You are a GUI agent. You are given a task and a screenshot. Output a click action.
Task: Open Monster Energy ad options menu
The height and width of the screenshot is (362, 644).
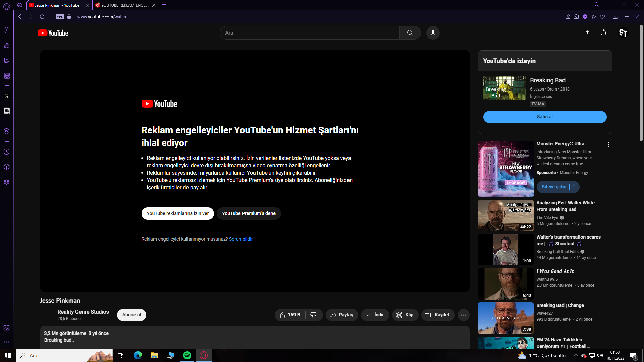coord(608,145)
